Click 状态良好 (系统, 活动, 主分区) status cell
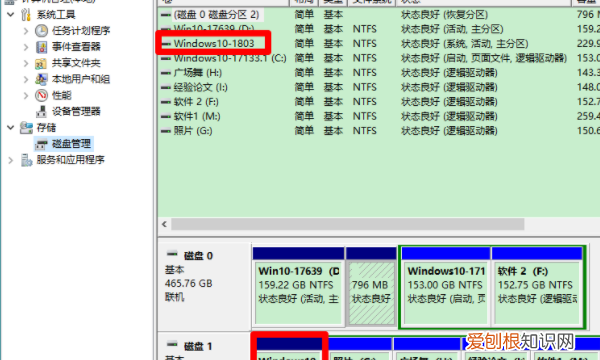 465,44
